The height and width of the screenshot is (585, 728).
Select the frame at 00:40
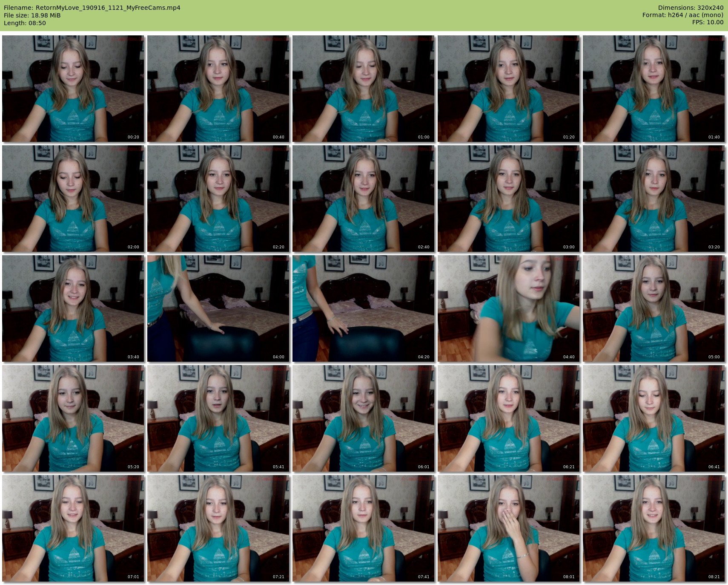click(x=218, y=89)
